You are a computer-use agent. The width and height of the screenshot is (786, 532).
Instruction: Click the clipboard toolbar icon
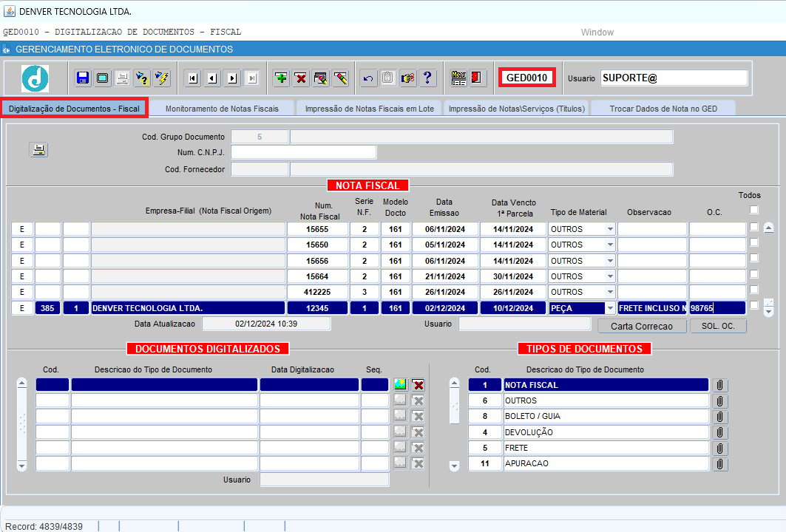click(388, 78)
